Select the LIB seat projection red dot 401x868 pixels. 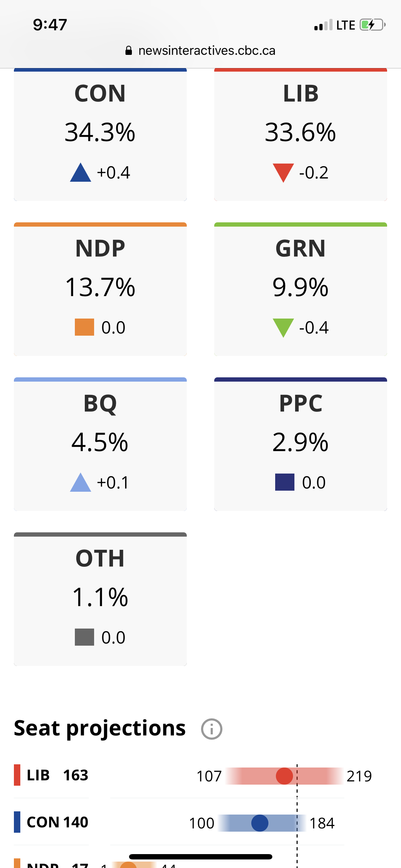(284, 776)
